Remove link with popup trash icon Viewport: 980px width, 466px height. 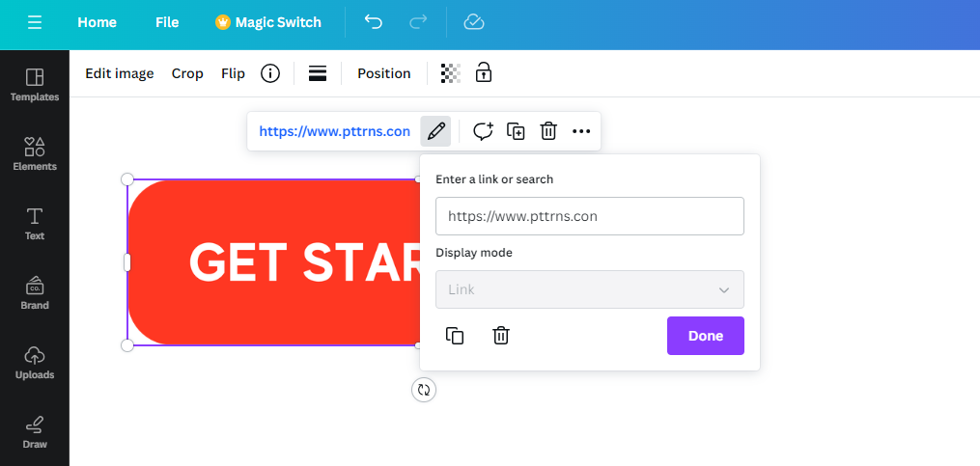[501, 336]
